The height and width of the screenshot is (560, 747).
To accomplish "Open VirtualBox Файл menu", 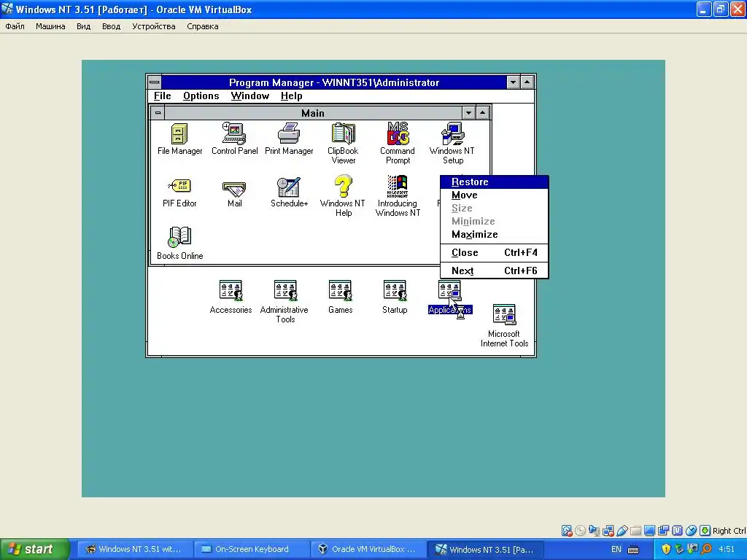I will [x=15, y=26].
